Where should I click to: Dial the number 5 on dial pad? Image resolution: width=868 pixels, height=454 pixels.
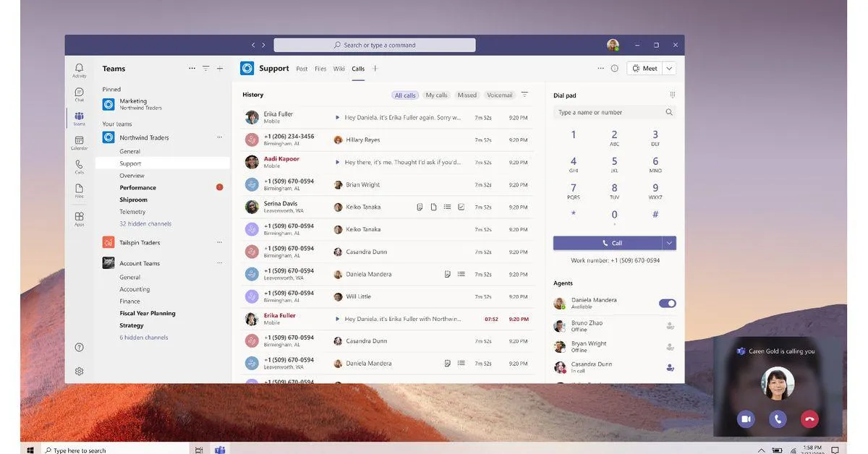(x=615, y=164)
